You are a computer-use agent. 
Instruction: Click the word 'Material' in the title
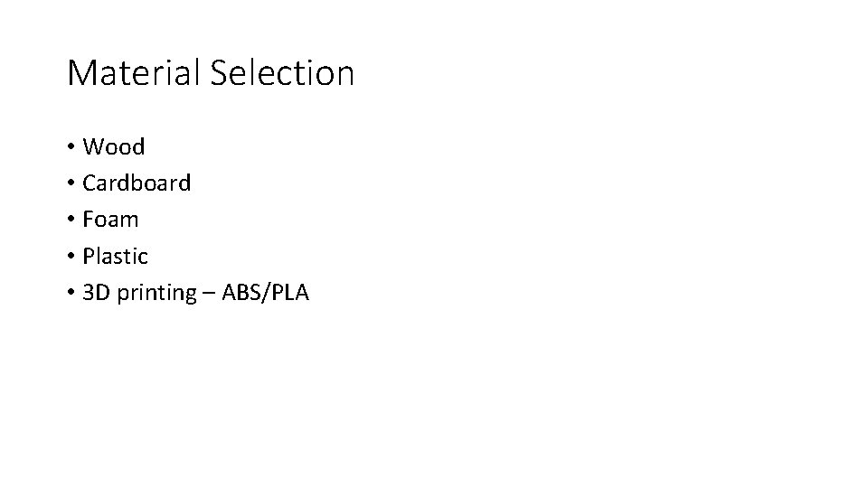(x=133, y=72)
